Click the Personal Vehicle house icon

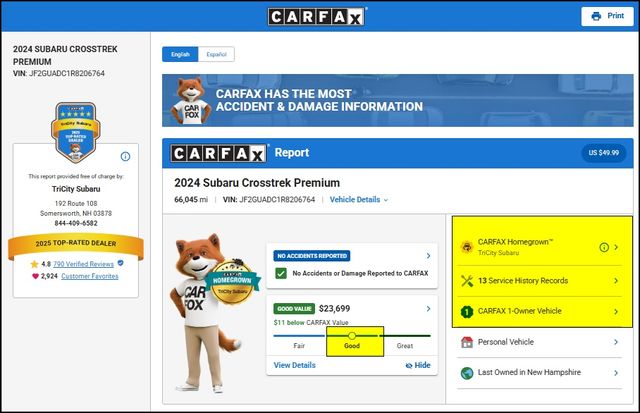[x=467, y=342]
